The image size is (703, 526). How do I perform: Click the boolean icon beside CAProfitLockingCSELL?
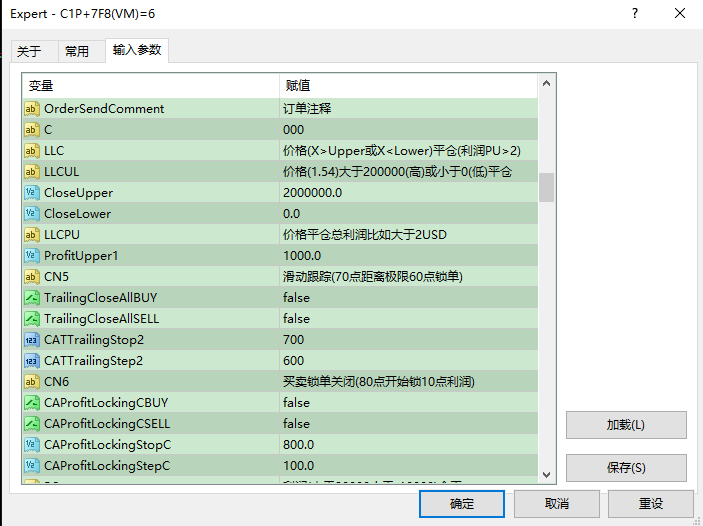pos(31,424)
